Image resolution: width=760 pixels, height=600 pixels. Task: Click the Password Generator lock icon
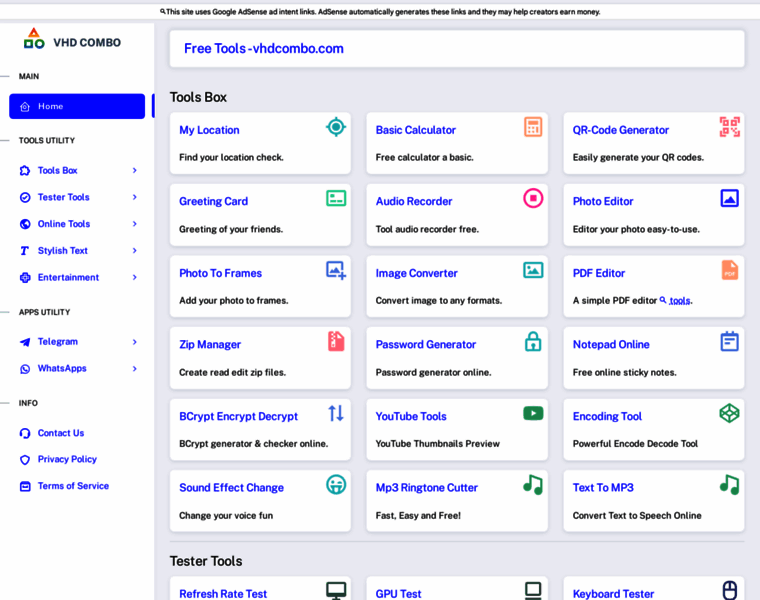point(533,341)
